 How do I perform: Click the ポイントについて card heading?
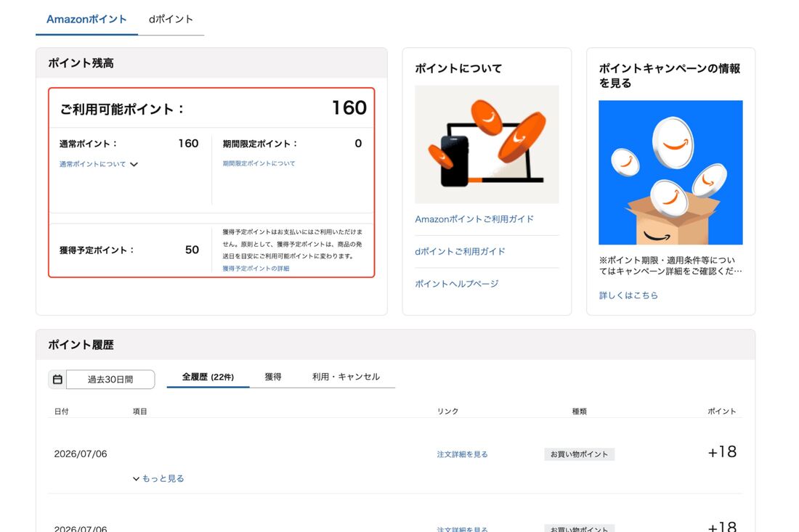tap(458, 69)
